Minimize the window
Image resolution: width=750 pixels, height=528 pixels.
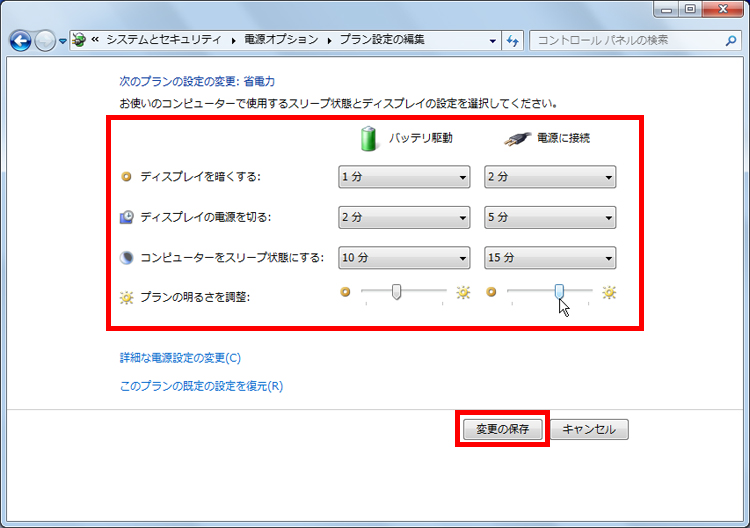click(667, 9)
